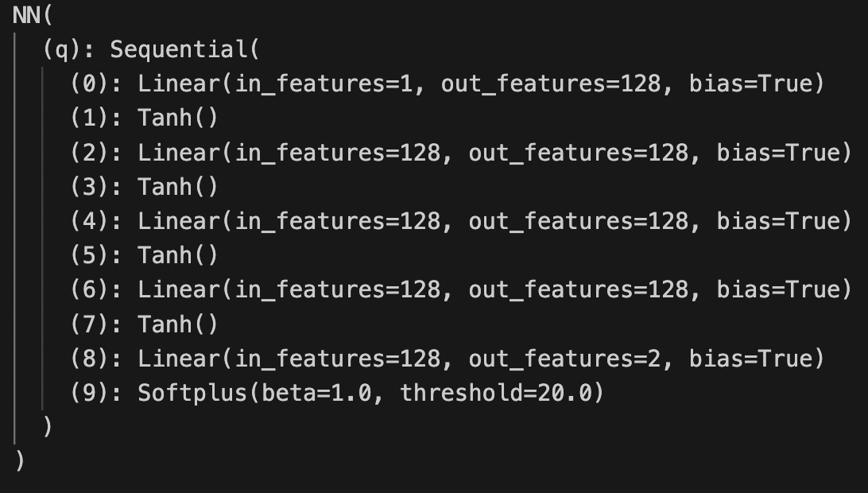Click the layer (6) Linear text
Image resolution: width=868 pixels, height=493 pixels.
coord(461,290)
